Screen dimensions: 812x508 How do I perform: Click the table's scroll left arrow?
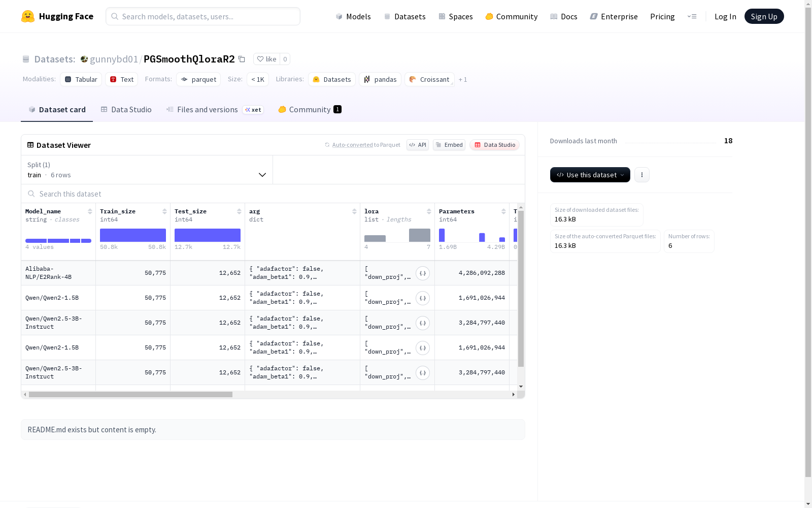click(25, 394)
